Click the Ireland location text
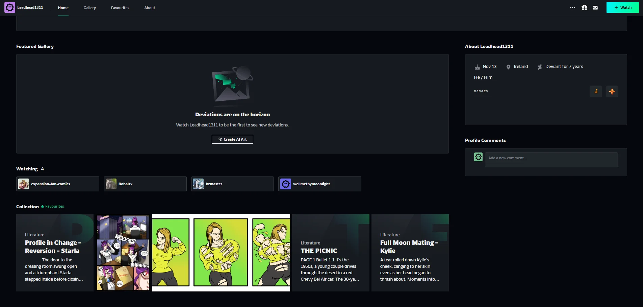Image resolution: width=644 pixels, height=307 pixels. (x=521, y=67)
